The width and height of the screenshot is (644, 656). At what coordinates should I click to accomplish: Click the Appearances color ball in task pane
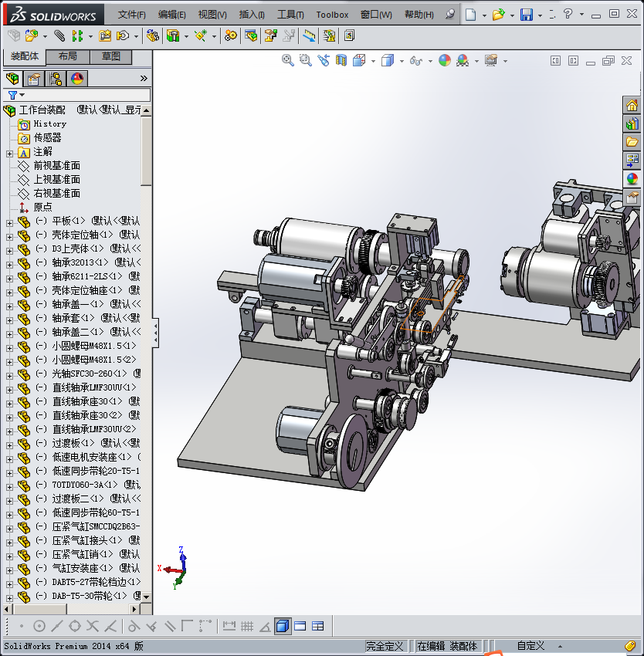[x=632, y=179]
